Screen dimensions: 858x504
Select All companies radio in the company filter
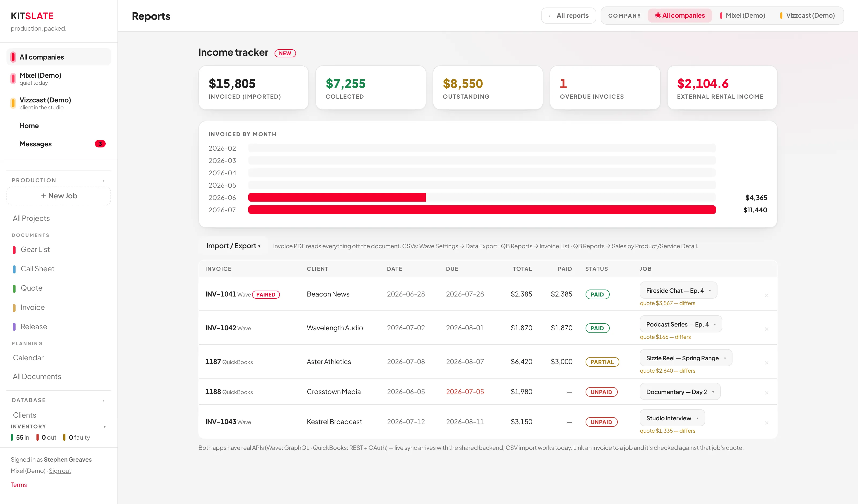pyautogui.click(x=680, y=15)
